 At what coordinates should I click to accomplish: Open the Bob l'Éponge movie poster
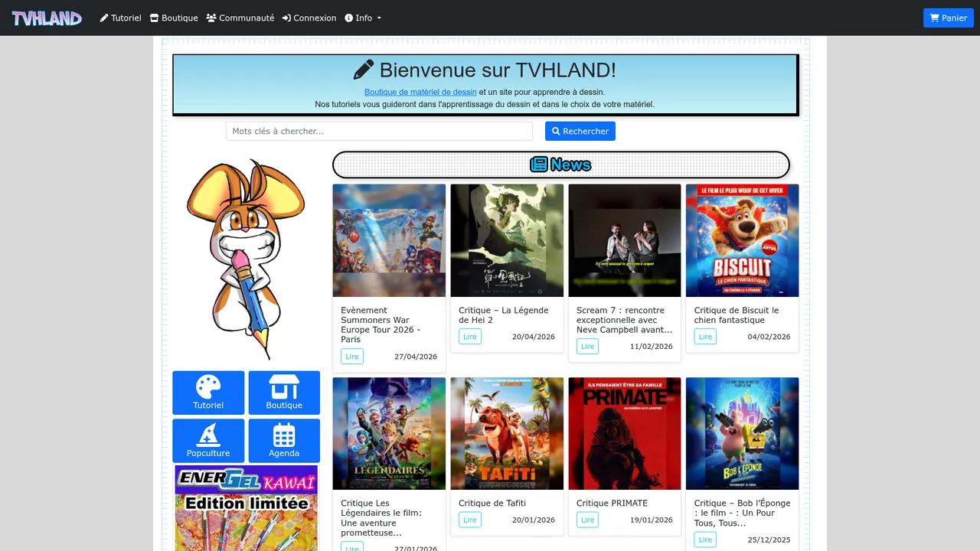click(742, 433)
